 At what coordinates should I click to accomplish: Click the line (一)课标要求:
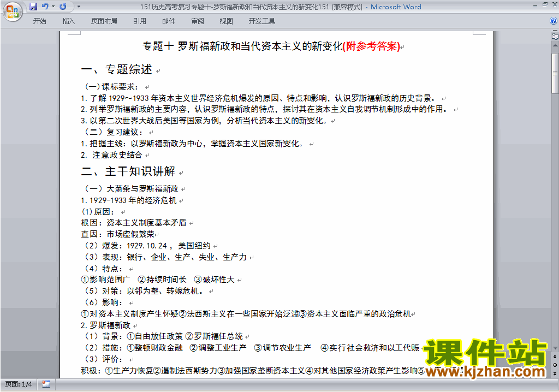pos(112,87)
